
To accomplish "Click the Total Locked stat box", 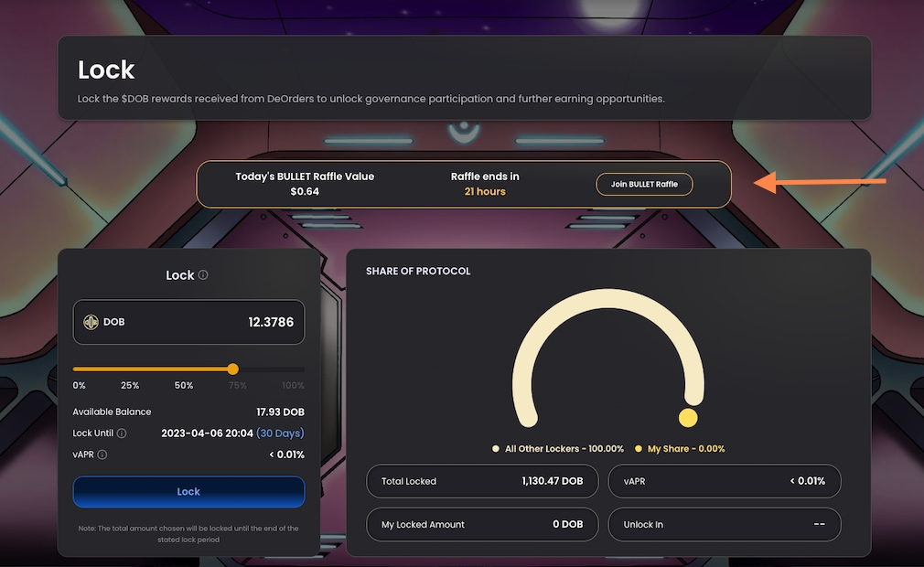I will pyautogui.click(x=482, y=481).
